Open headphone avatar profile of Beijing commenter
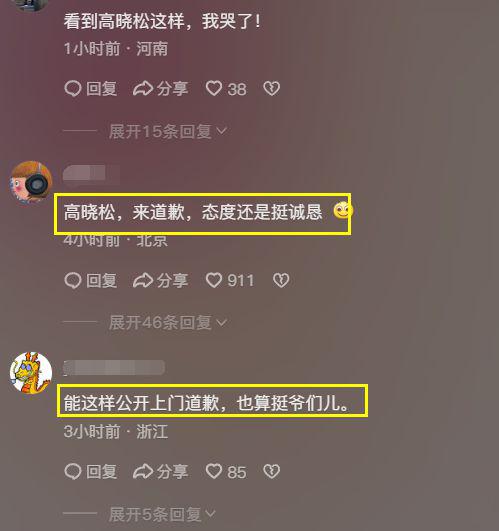Image resolution: width=499 pixels, height=531 pixels. pyautogui.click(x=31, y=182)
